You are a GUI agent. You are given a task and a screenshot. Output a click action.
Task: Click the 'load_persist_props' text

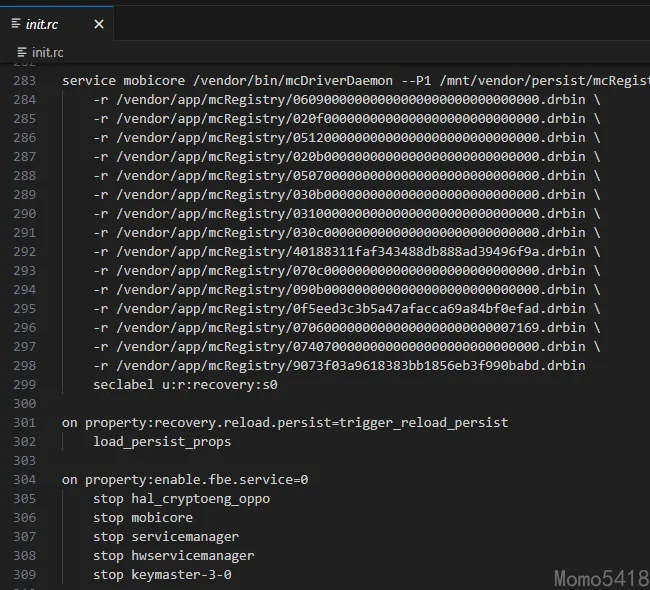coord(162,441)
